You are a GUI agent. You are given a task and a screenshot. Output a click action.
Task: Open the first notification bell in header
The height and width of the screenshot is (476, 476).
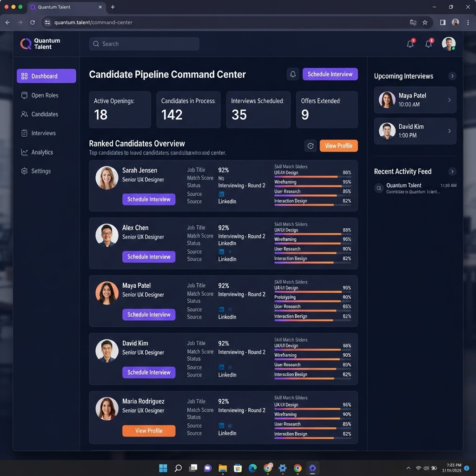[410, 44]
